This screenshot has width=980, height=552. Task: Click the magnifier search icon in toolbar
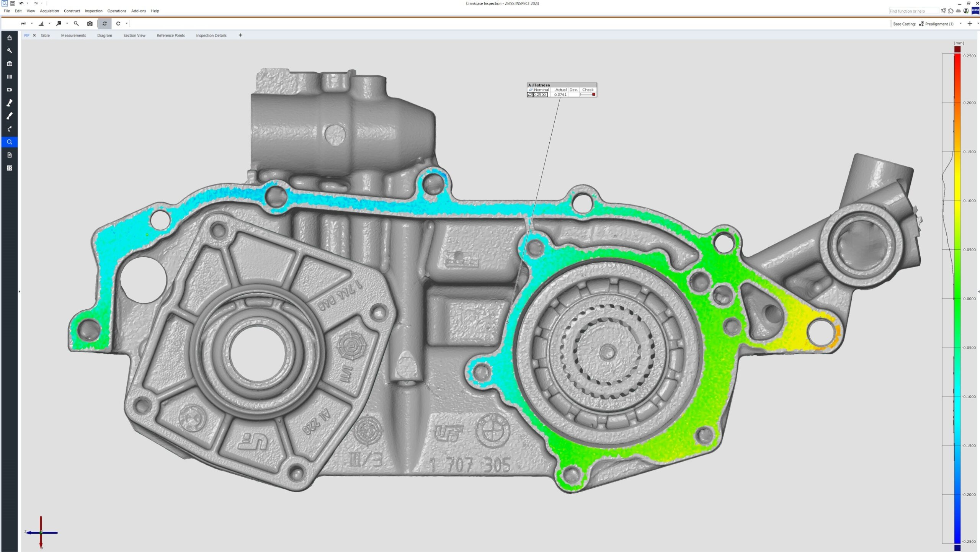pyautogui.click(x=76, y=24)
